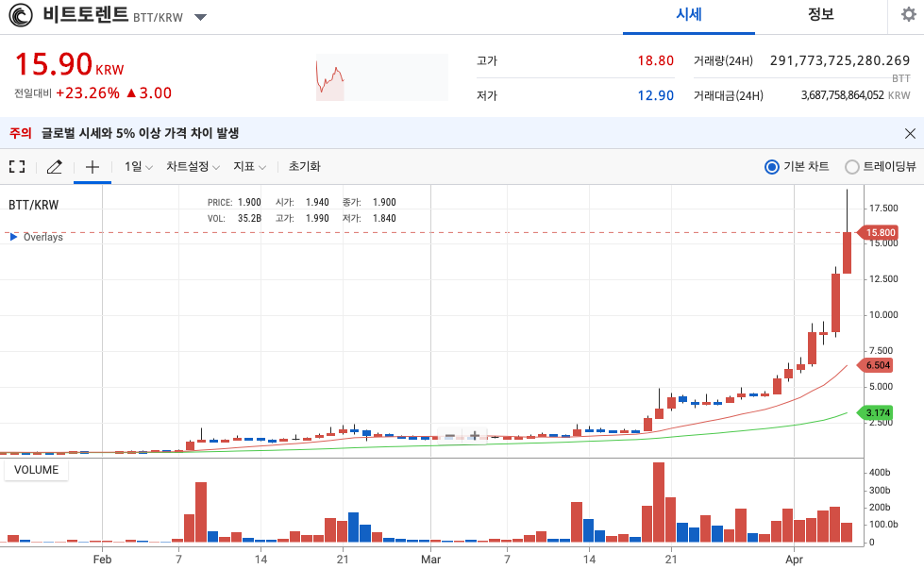Click the BTT/KRW chart title label
924x569 pixels.
pyautogui.click(x=34, y=205)
